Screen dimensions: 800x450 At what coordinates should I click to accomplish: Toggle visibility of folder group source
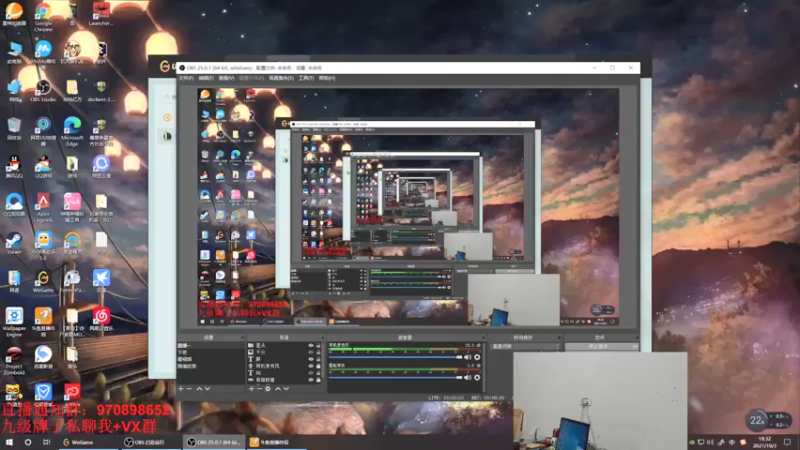click(x=311, y=345)
